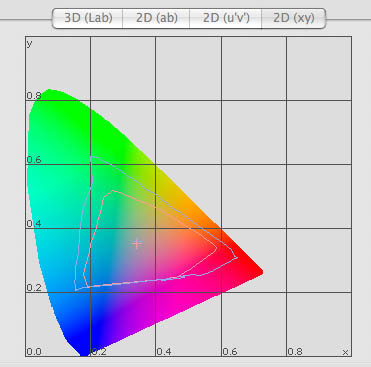This screenshot has width=371, height=367.
Task: Click the white point crosshair marker
Action: [x=137, y=244]
